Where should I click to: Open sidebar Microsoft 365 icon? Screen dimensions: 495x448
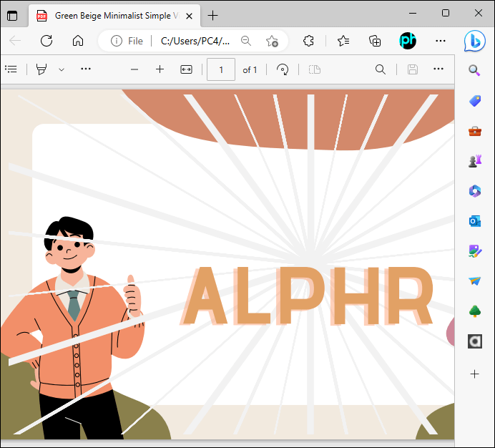tap(475, 191)
